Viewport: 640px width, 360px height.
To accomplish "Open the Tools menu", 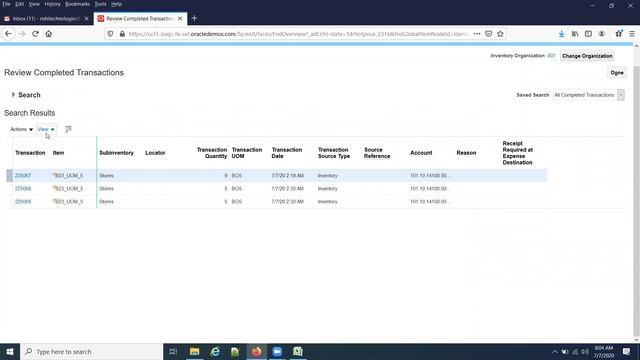I will point(100,4).
